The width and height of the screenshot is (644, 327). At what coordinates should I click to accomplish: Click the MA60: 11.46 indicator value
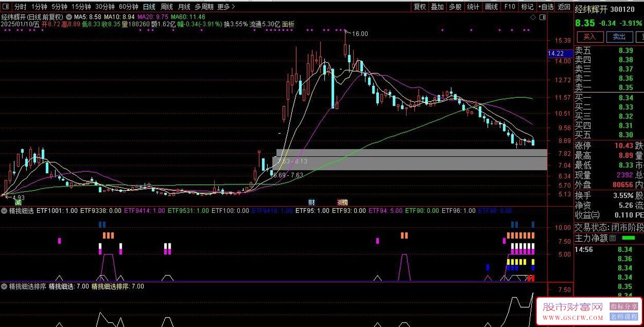(x=188, y=17)
